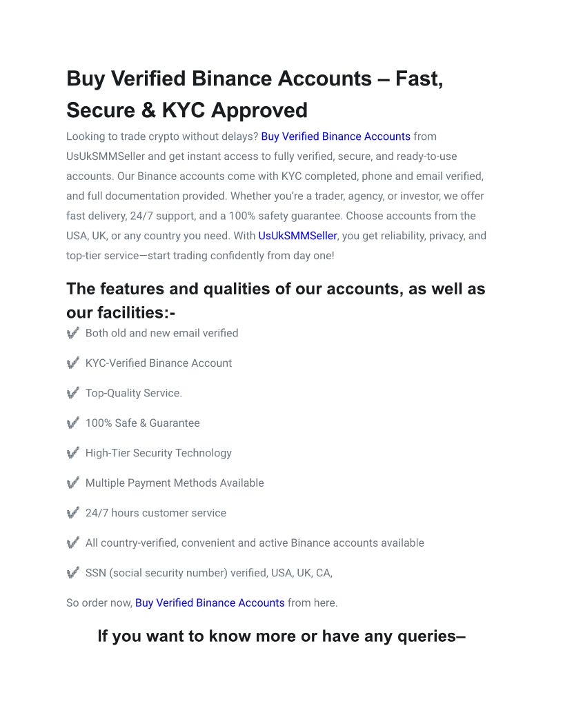Click the checkmark icon beside "KYC-Verified Binance Account"
The height and width of the screenshot is (728, 563).
(73, 363)
